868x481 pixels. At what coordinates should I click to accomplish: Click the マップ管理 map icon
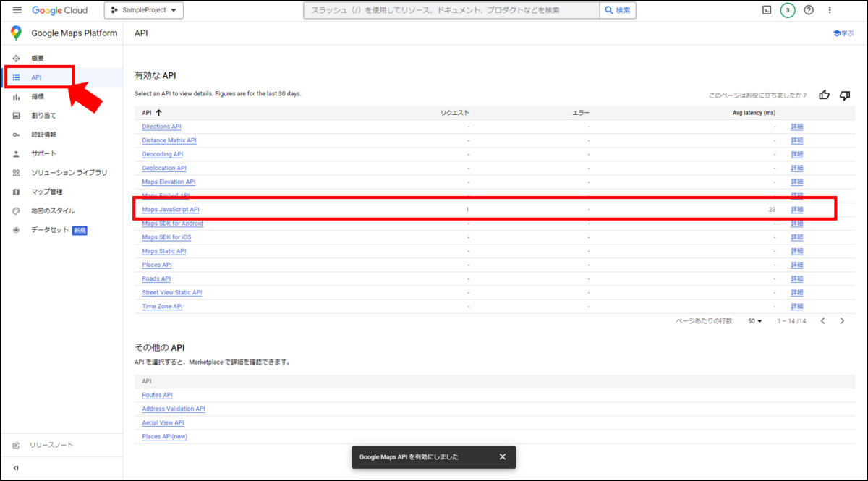pyautogui.click(x=16, y=192)
